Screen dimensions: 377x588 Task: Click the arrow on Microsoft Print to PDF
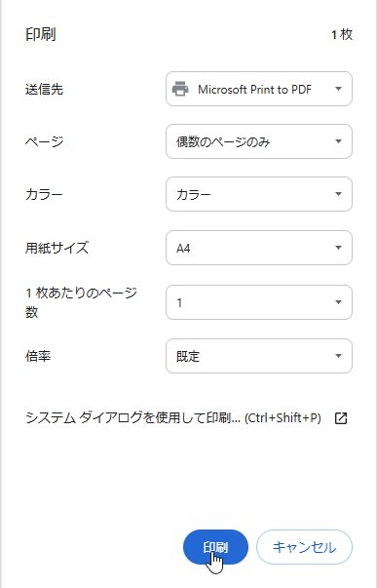coord(338,90)
